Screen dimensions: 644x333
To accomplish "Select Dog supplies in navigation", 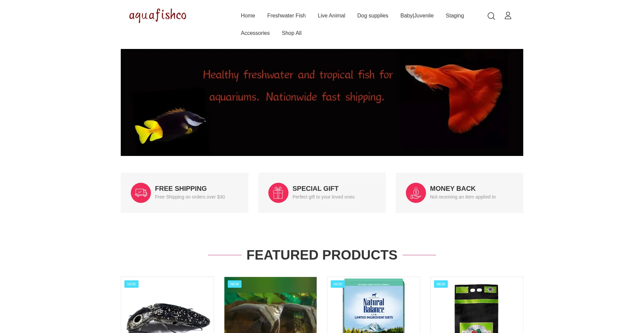I will pos(373,15).
